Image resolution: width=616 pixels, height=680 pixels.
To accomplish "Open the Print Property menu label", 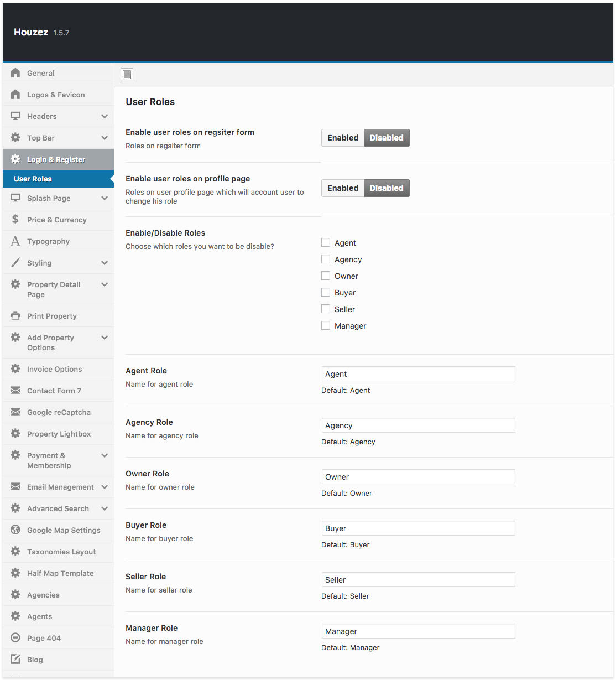I will click(x=52, y=316).
